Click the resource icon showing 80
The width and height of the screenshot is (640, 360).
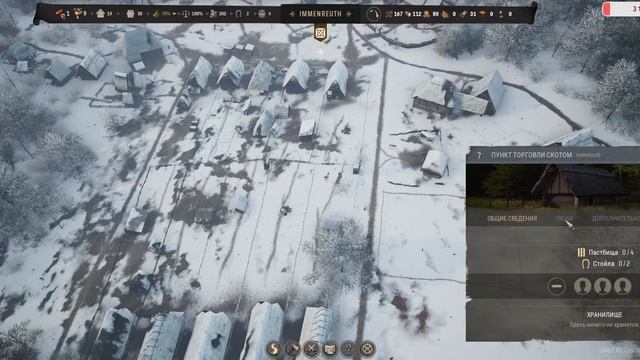point(426,14)
